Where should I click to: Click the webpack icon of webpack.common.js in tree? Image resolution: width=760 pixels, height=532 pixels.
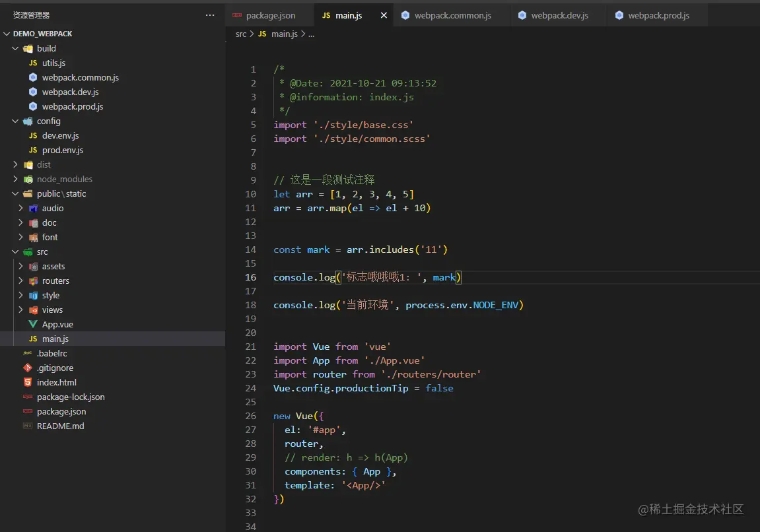coord(33,77)
